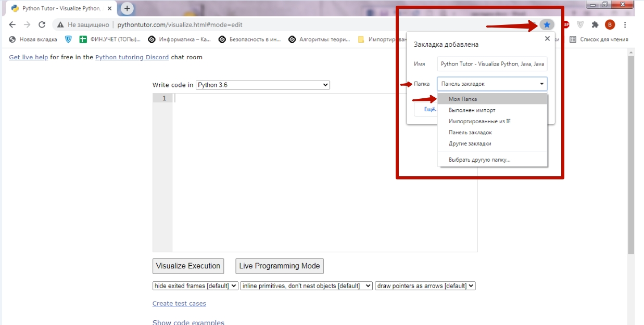Click the browser back arrow

[12, 24]
